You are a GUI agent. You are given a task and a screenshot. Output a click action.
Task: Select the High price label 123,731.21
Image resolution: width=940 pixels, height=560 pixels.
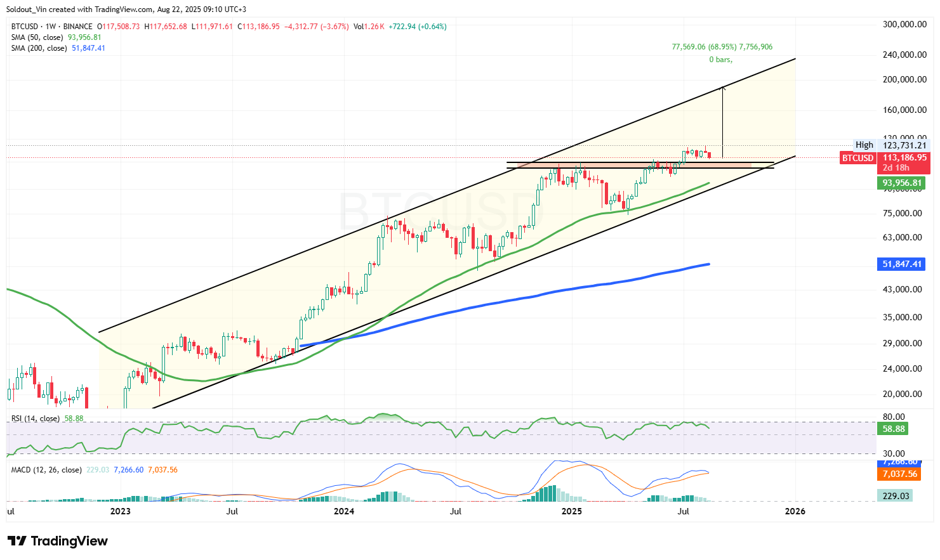point(903,145)
